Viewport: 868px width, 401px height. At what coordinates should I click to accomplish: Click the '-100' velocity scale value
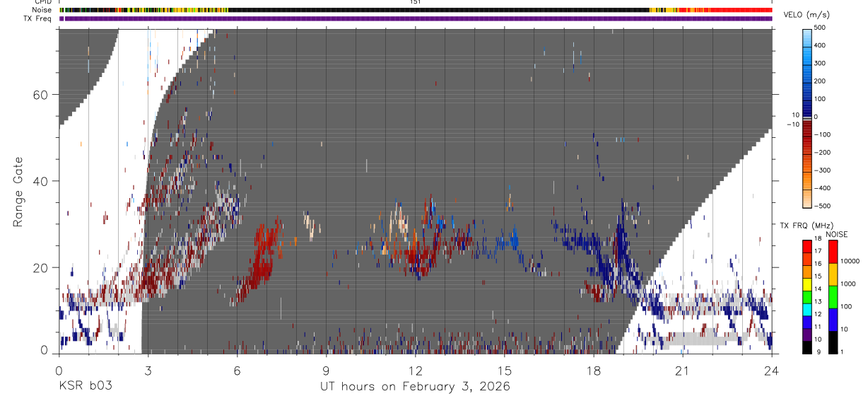(823, 134)
